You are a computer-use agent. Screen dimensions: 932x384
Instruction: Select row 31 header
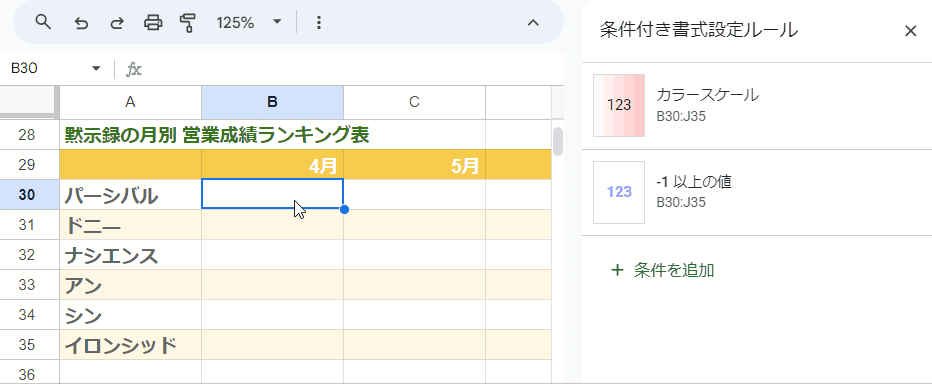point(29,225)
